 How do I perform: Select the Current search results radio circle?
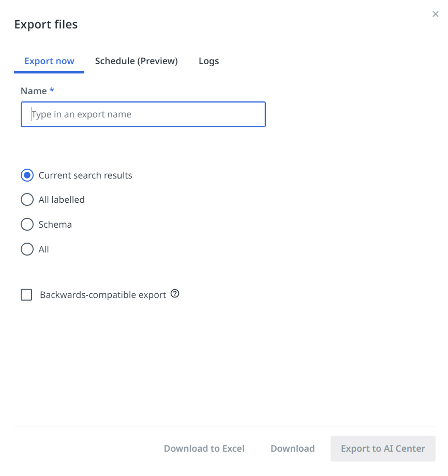pos(27,175)
